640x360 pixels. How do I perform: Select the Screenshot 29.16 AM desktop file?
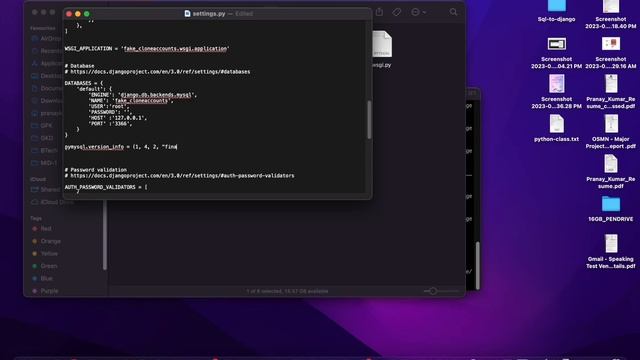pyautogui.click(x=611, y=53)
